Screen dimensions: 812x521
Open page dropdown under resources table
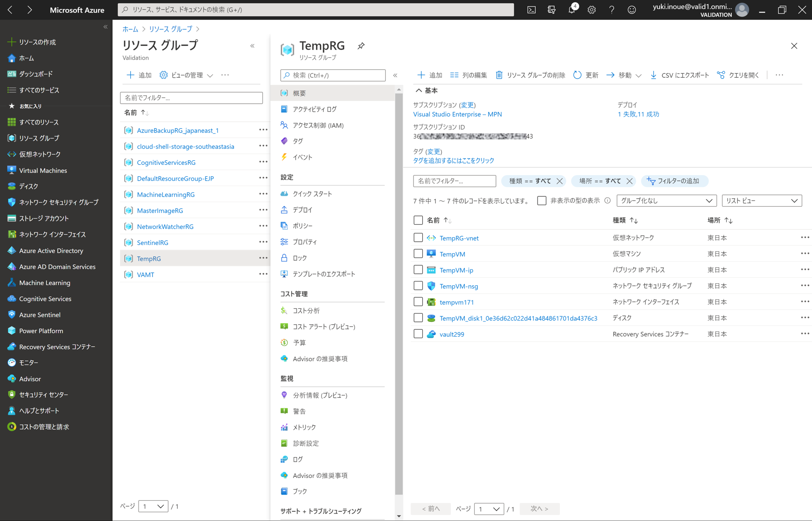point(489,509)
